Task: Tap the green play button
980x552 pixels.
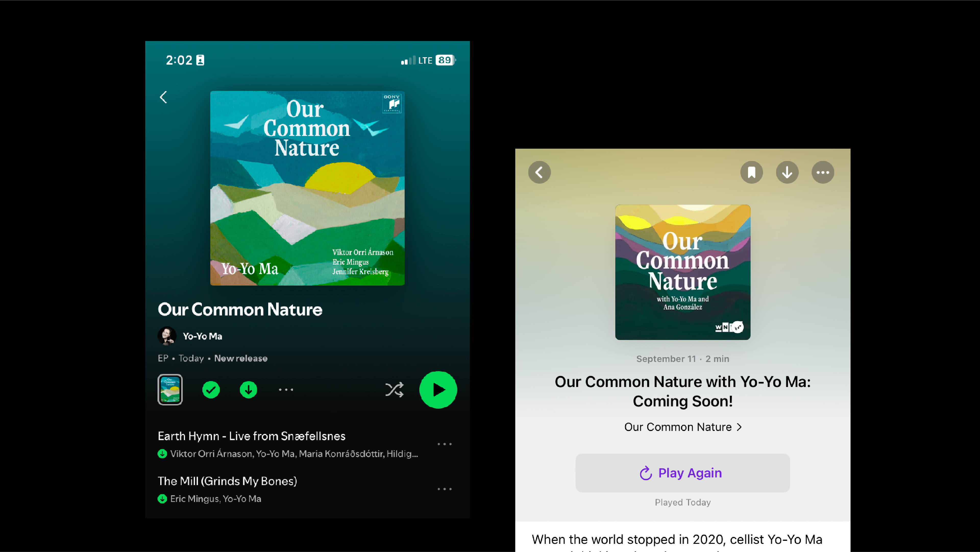Action: (x=438, y=390)
